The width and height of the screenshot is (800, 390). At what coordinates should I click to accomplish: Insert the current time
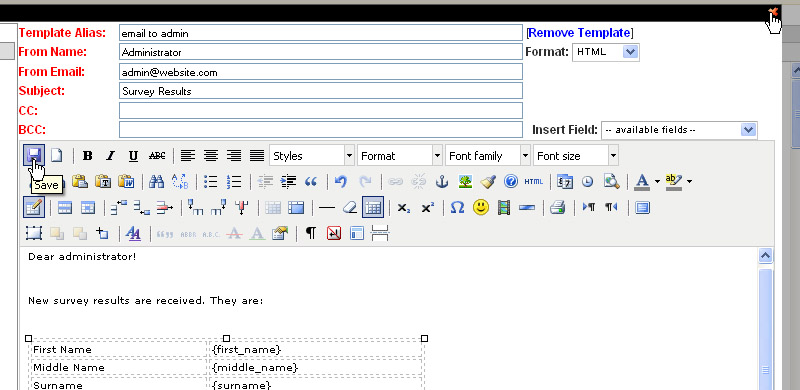588,181
